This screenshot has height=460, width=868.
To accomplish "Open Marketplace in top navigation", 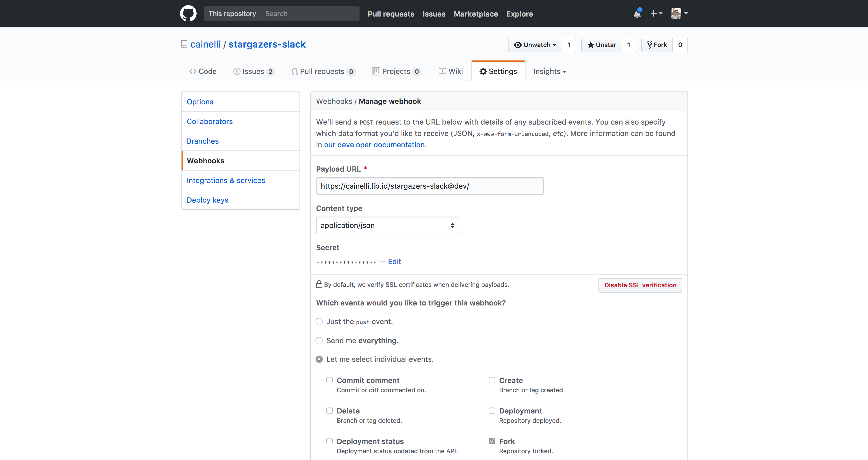I will [x=475, y=14].
